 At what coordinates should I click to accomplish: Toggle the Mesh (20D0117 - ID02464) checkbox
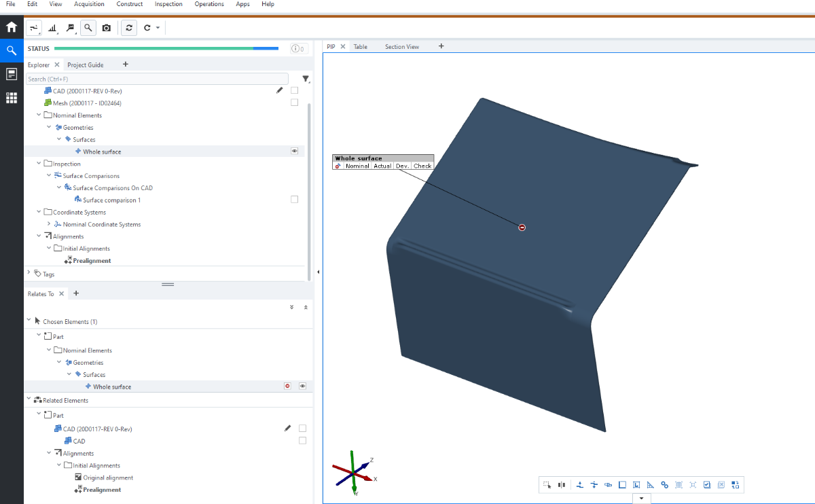[x=294, y=103]
